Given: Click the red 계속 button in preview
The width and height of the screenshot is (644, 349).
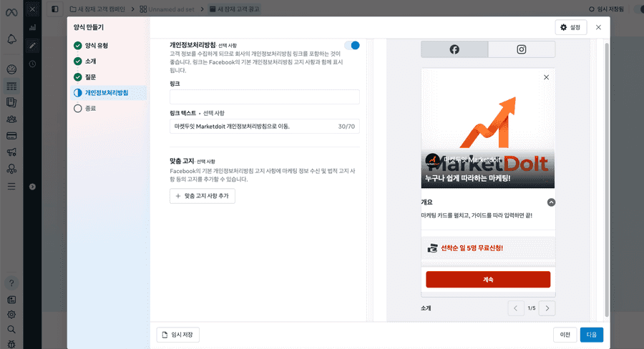Looking at the screenshot, I should [488, 279].
